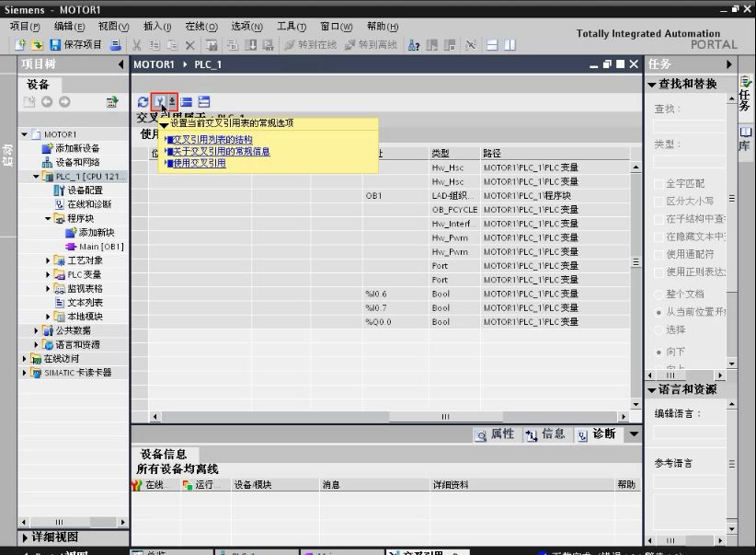Collapse the PLC_1 tree node

(x=36, y=177)
